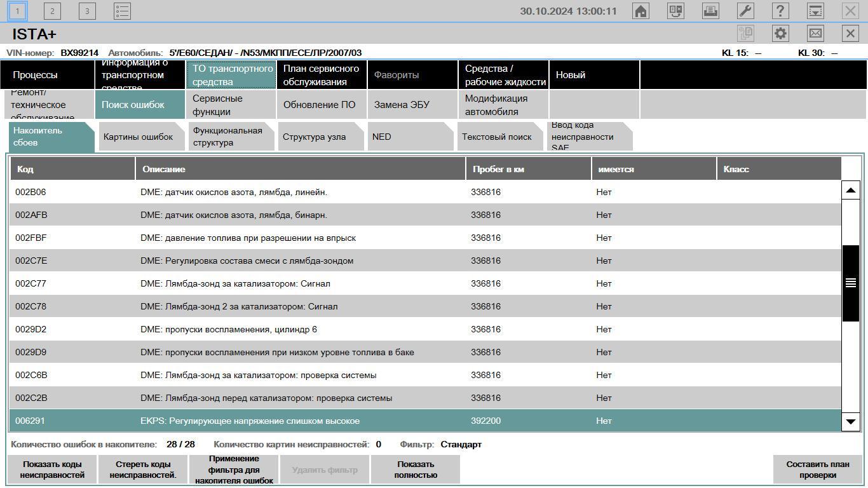Image resolution: width=868 pixels, height=488 pixels.
Task: Open settings via the gear icon
Action: (780, 34)
